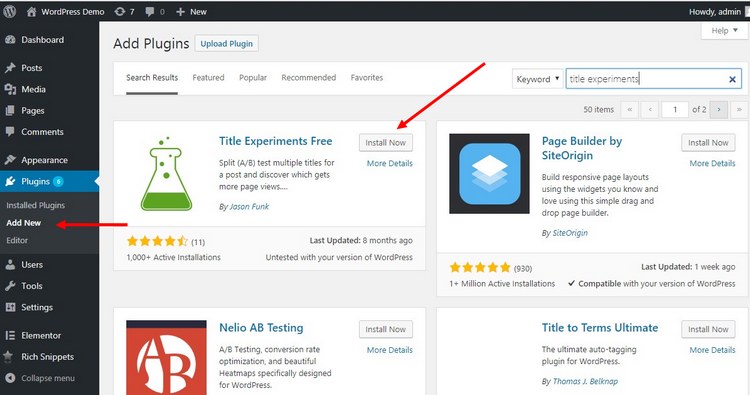750x395 pixels.
Task: Switch to the Search Results tab
Action: (x=152, y=77)
